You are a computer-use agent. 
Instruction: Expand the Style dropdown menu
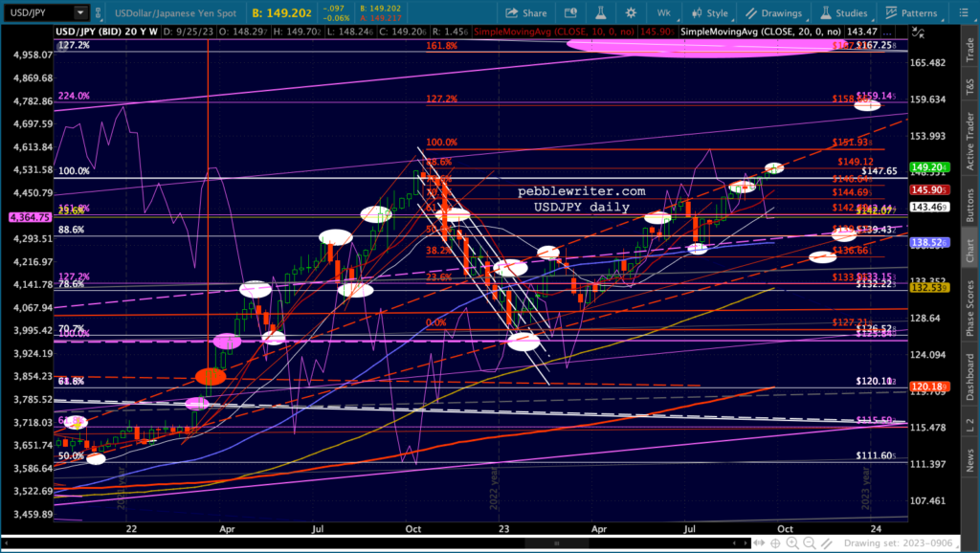(709, 12)
